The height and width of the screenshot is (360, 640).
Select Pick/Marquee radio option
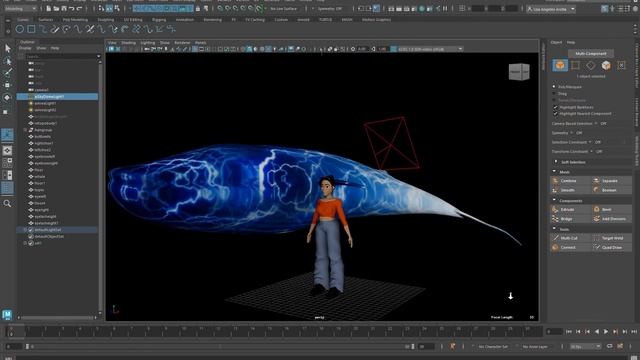click(554, 87)
